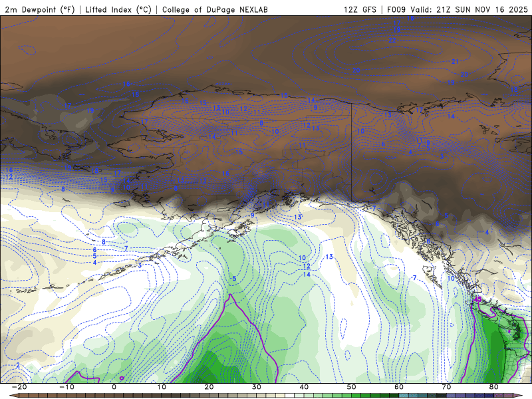Viewport: 532px width, 399px height.
Task: Click the 60 label on the color scale
Action: 399,387
